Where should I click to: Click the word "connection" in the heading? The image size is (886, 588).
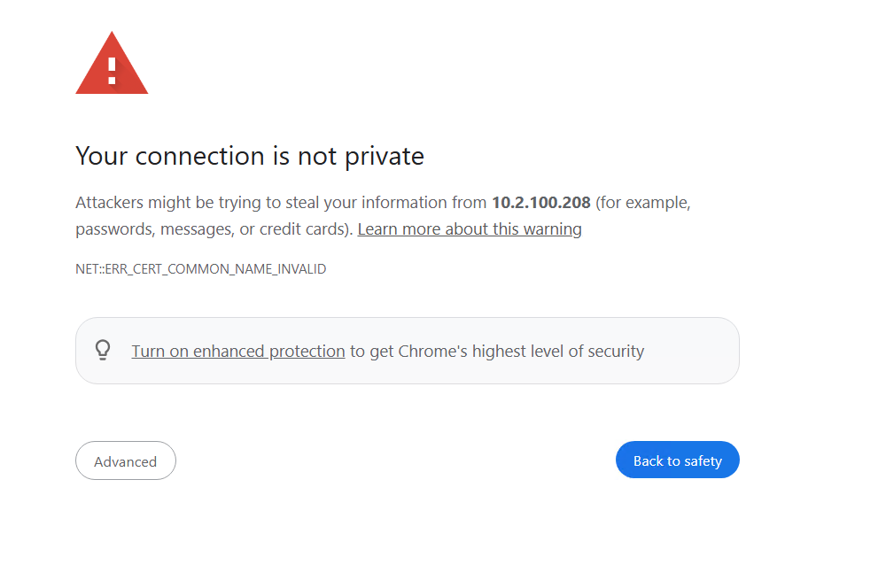[x=199, y=157]
